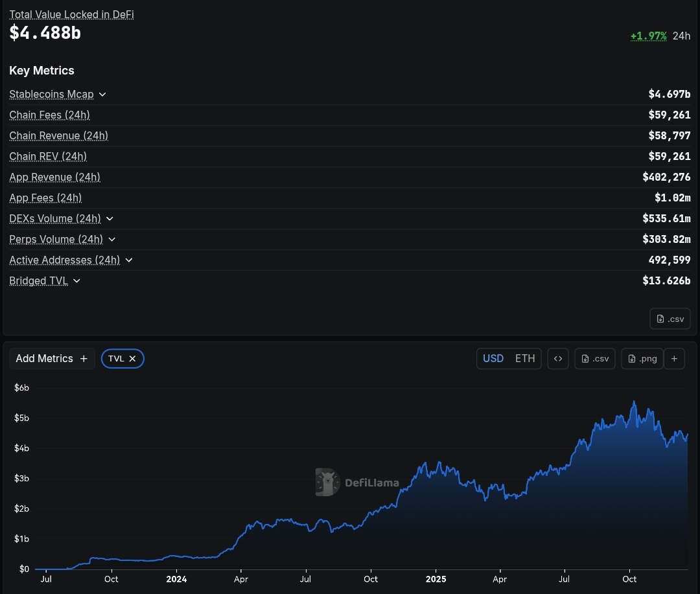Screen dimensions: 700x594
Task: Open the DEXs Volume (24h) dropdown
Action: pos(110,219)
